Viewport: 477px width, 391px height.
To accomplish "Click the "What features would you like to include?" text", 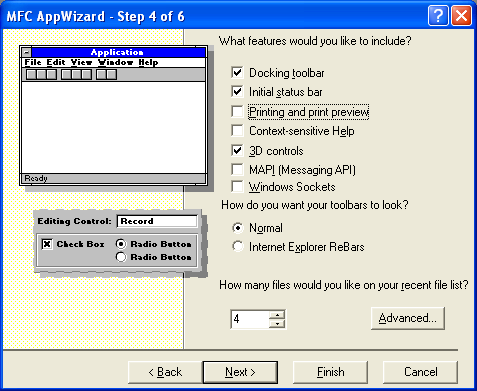I will tap(315, 41).
